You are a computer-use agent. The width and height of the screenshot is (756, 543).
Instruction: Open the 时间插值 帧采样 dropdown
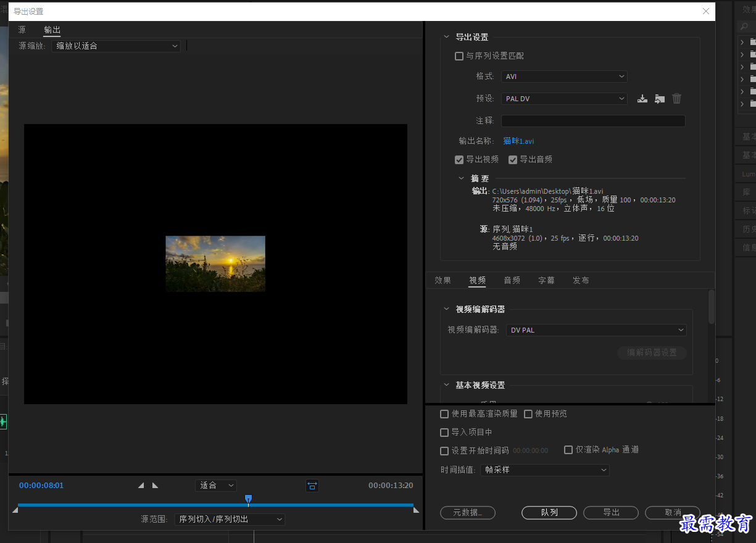(544, 470)
